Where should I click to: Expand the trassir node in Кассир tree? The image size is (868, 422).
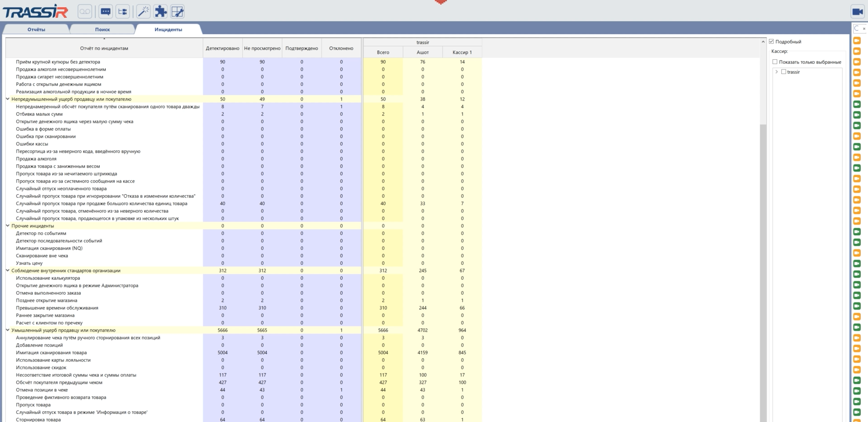coord(777,72)
